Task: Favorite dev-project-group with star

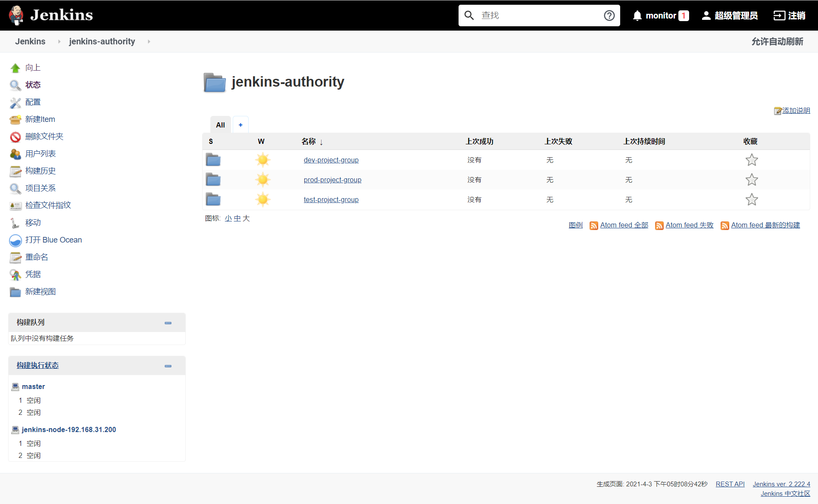Action: pyautogui.click(x=752, y=160)
